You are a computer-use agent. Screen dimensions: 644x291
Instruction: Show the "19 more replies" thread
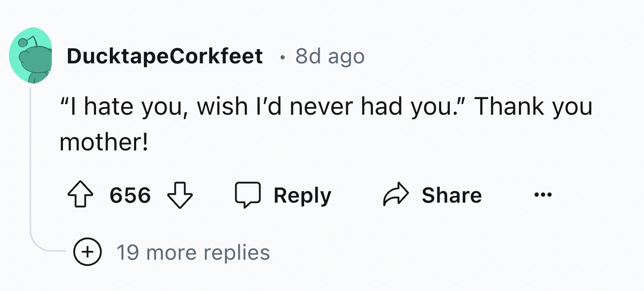coord(193,252)
